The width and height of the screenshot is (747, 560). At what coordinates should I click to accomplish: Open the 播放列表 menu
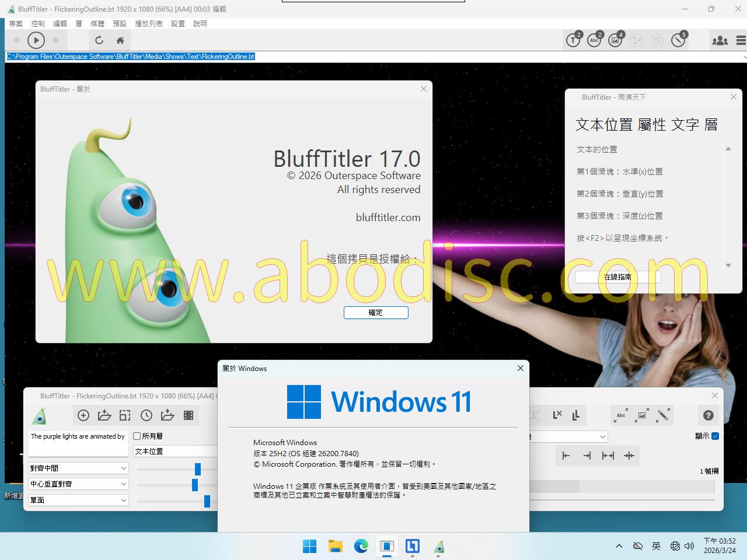[149, 23]
